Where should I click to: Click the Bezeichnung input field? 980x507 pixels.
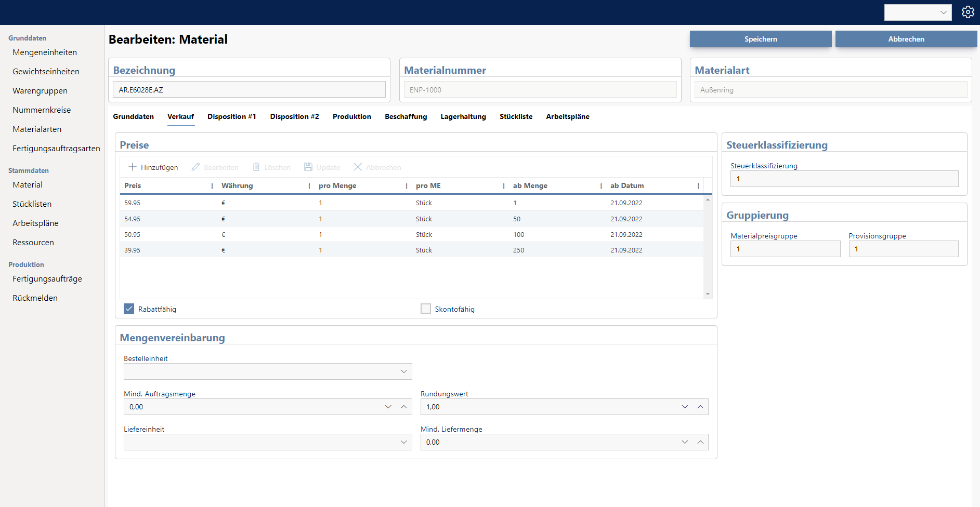click(249, 89)
